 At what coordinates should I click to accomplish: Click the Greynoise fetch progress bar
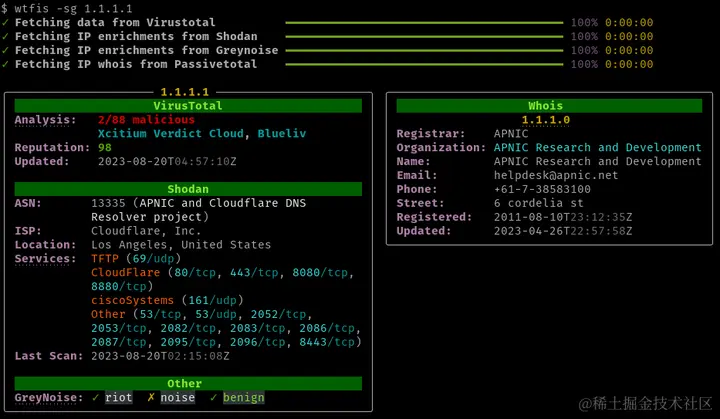(424, 50)
